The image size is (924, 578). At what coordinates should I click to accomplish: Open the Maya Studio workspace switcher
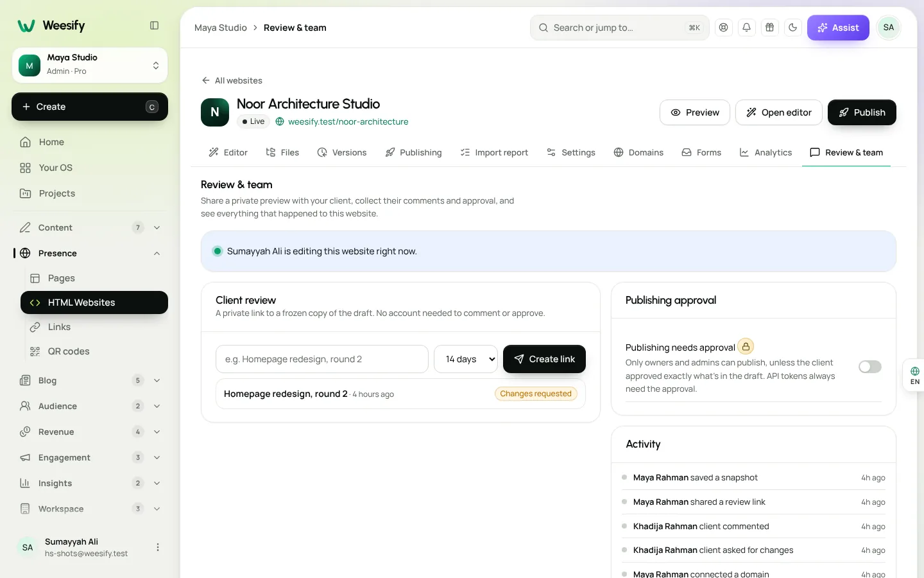90,65
